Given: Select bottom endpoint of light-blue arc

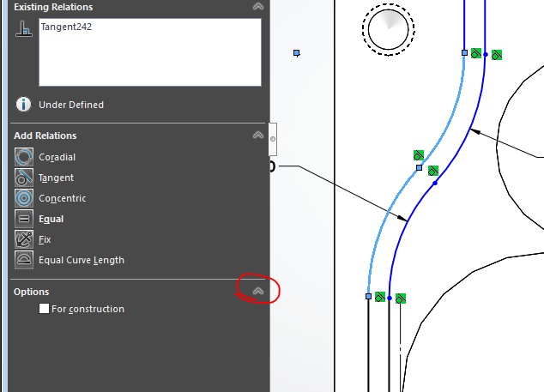Looking at the screenshot, I should coord(368,296).
